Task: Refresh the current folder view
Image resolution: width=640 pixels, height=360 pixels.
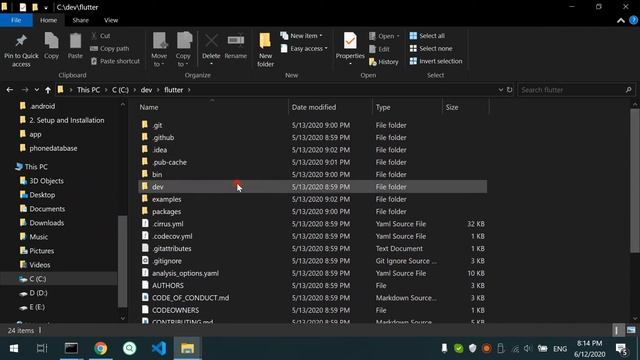Action: (x=509, y=90)
